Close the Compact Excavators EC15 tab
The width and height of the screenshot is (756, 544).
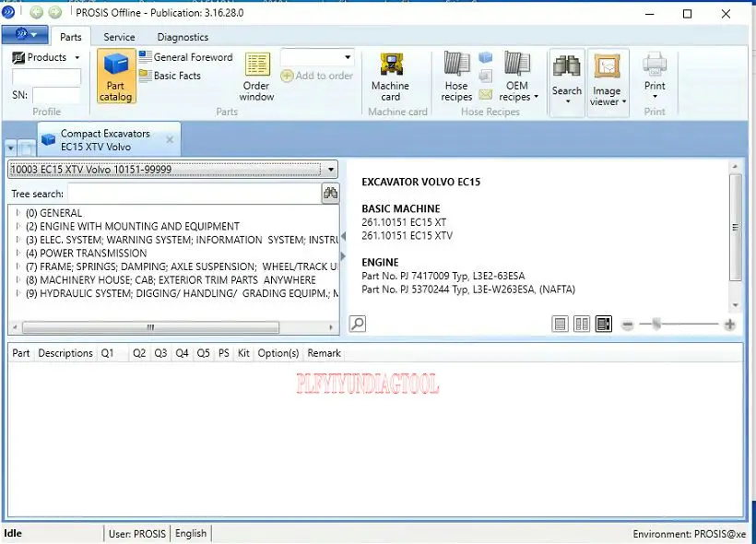(x=170, y=139)
